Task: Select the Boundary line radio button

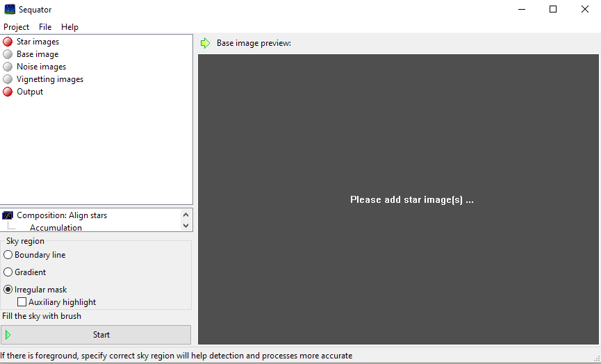Action: 8,255
